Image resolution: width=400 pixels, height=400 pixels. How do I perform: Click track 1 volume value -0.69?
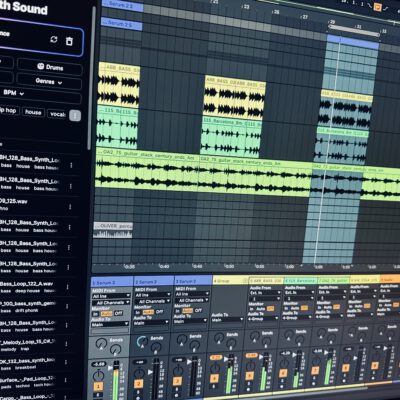[x=98, y=364]
